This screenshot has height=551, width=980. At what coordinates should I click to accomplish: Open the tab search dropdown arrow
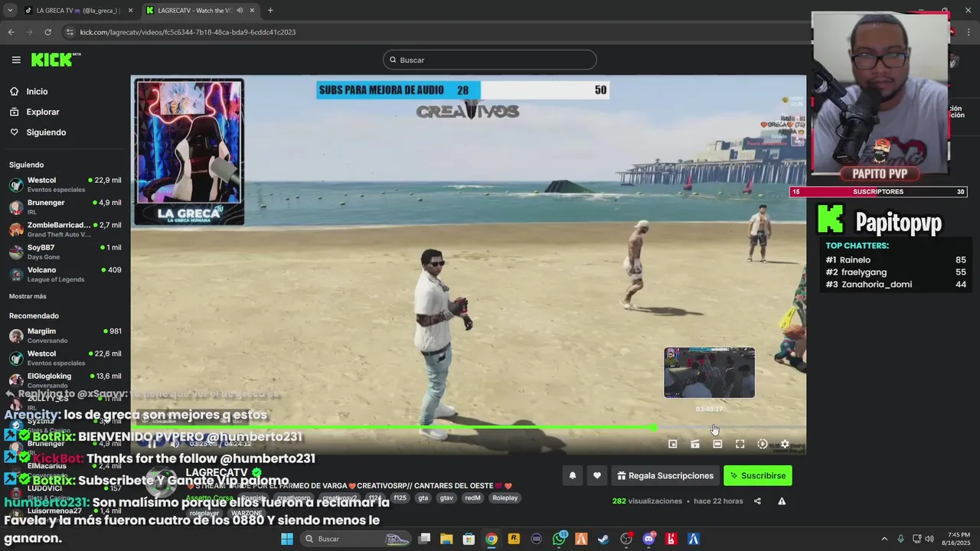(10, 10)
